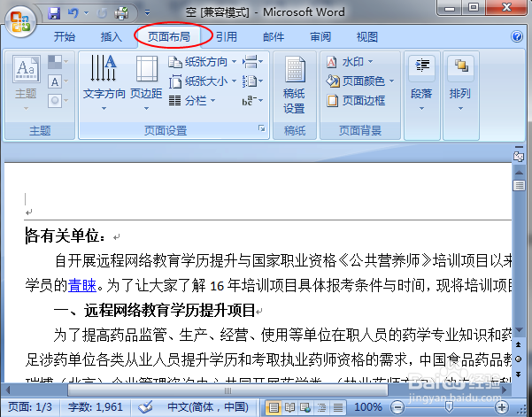Open the 引用 tab
This screenshot has width=532, height=417.
227,36
